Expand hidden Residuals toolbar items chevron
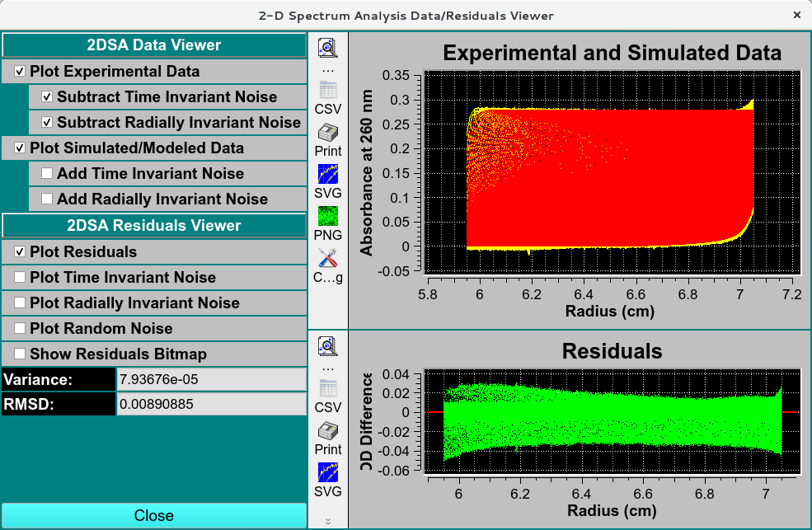Image resolution: width=812 pixels, height=530 pixels. 328,520
